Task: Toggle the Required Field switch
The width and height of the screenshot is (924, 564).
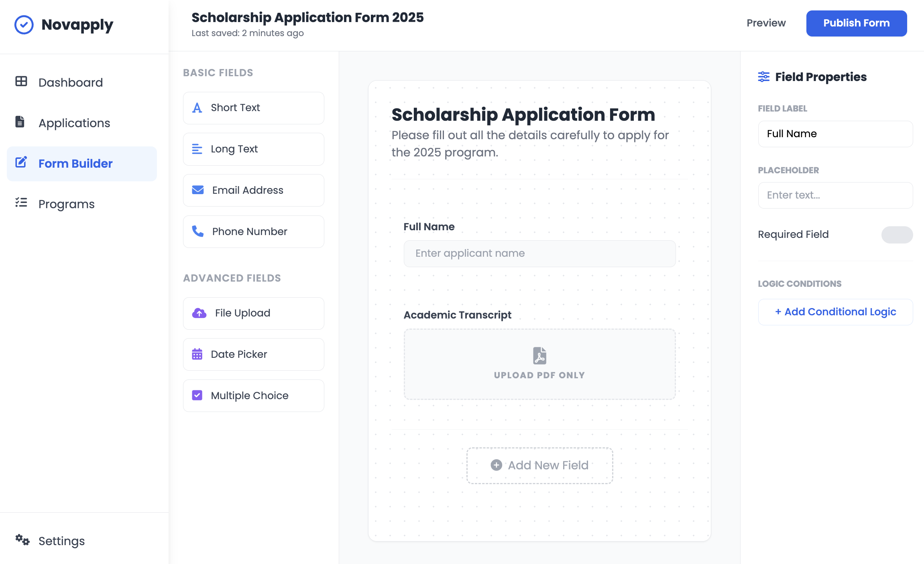Action: click(897, 235)
